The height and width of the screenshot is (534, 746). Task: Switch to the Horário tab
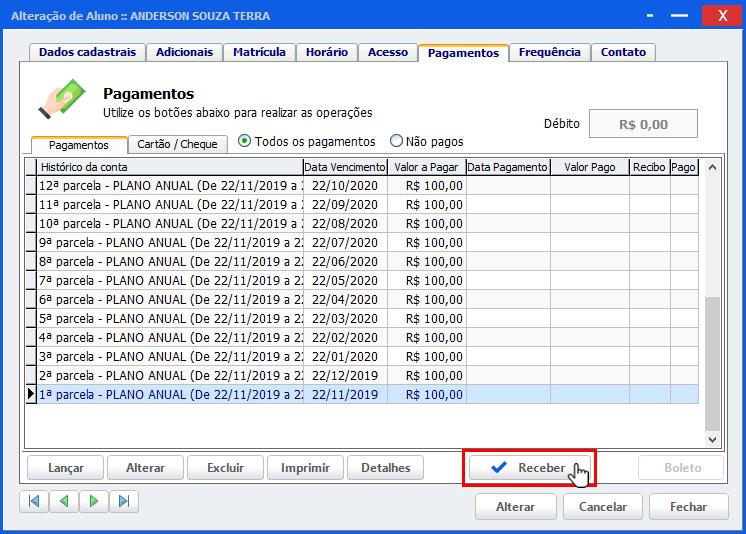327,52
